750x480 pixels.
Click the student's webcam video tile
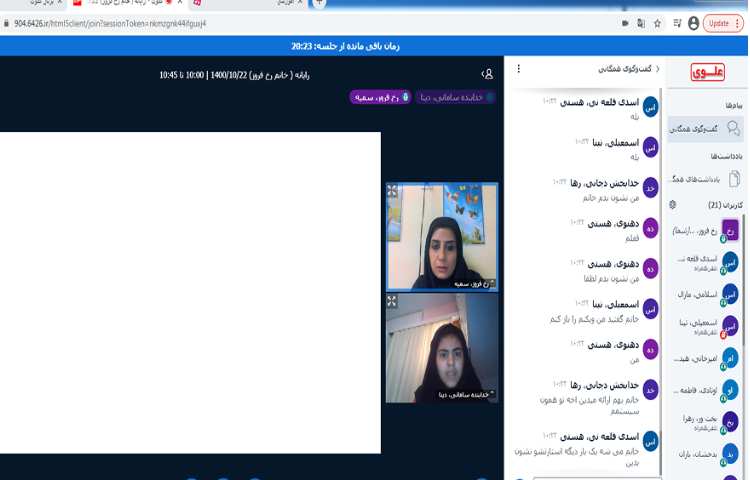coord(442,349)
